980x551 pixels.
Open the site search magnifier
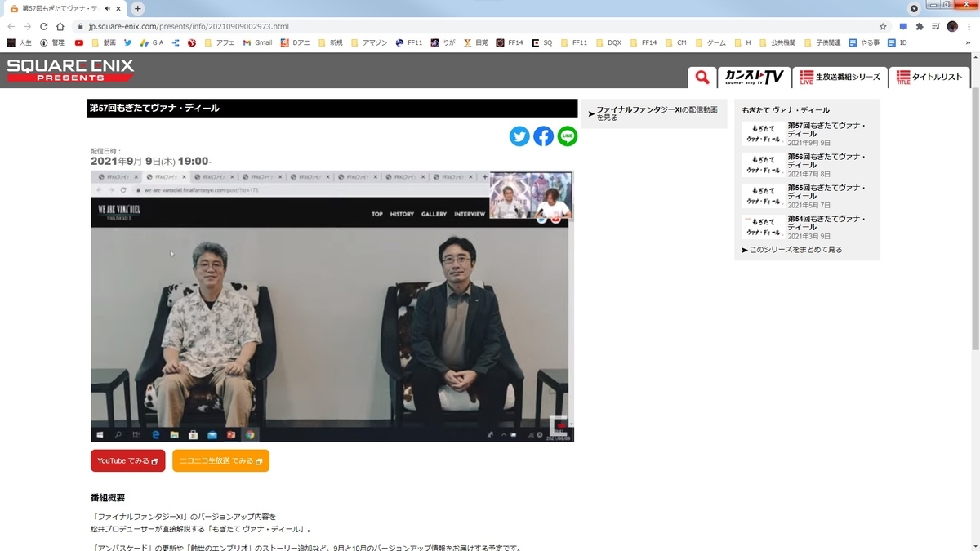[x=702, y=78]
